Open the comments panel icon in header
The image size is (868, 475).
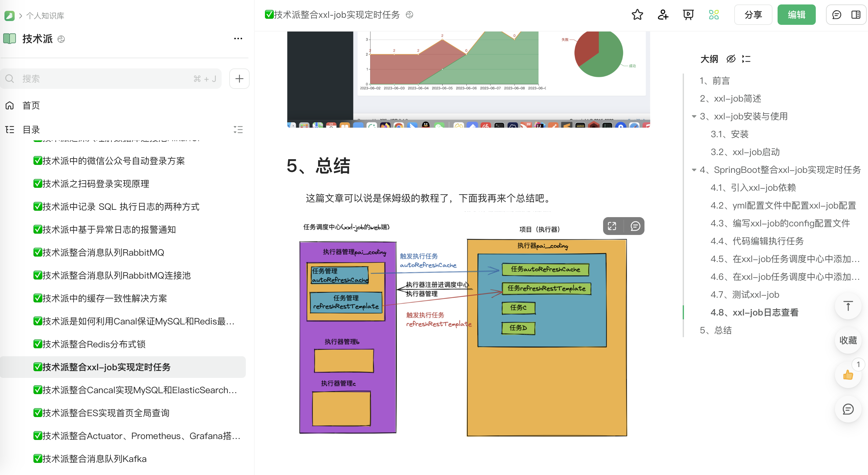(x=836, y=15)
